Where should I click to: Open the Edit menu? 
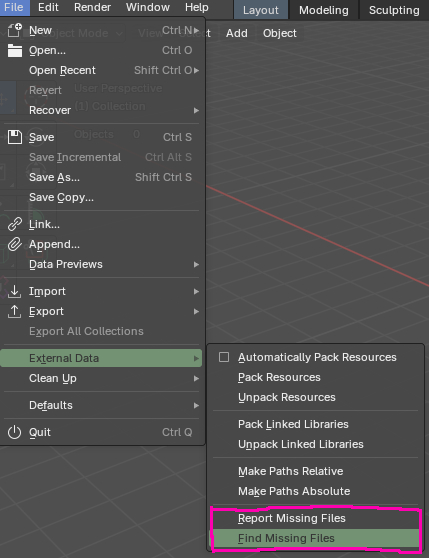[x=48, y=7]
